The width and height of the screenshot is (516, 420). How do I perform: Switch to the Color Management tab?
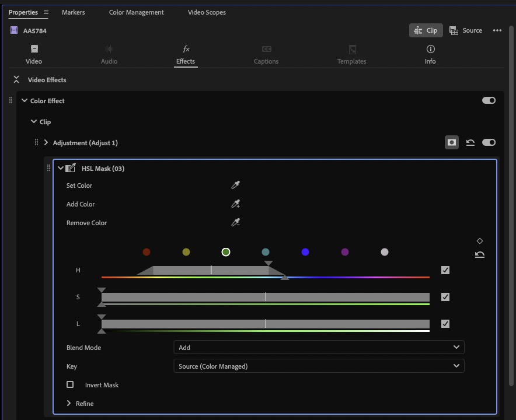point(136,12)
